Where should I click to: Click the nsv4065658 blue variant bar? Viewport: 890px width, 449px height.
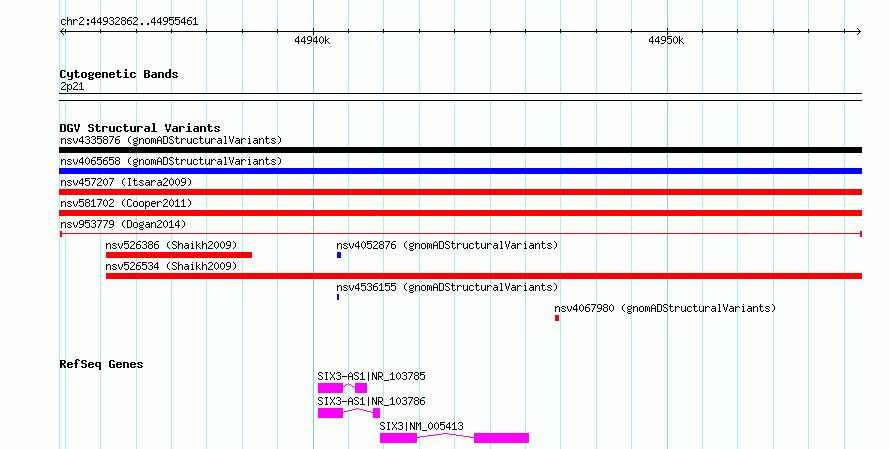(460, 171)
